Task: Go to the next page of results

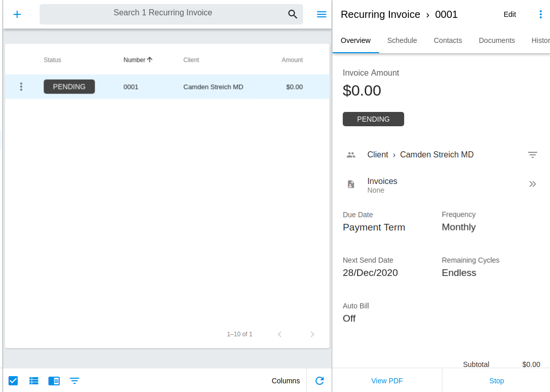Action: (x=312, y=334)
